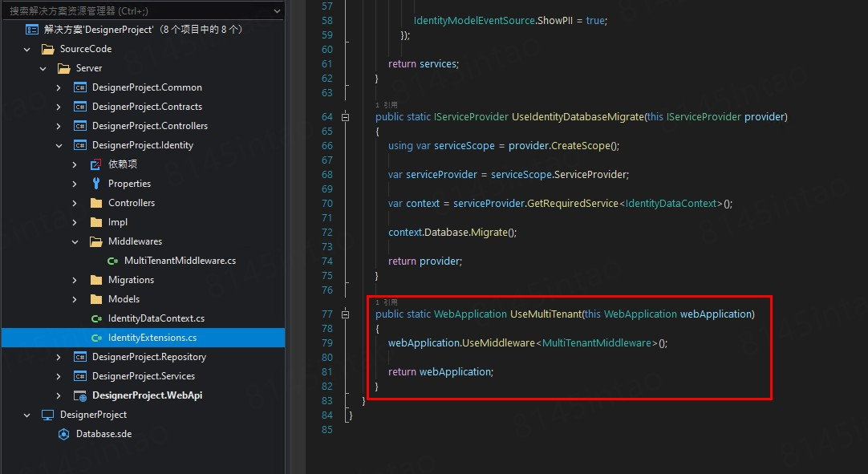Click IdentityModelEventSource on line 58
Viewport: 868px width, 474px height.
click(x=474, y=21)
